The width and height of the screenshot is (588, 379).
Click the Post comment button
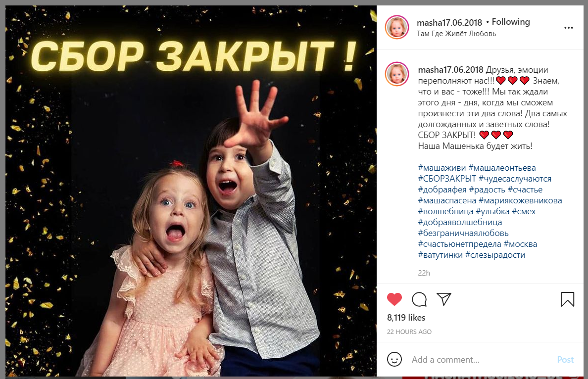(x=565, y=360)
